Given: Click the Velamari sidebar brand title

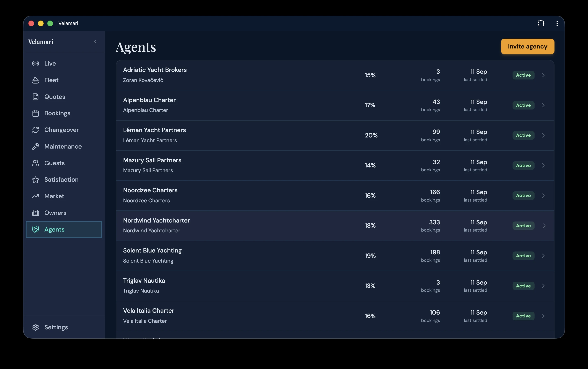Looking at the screenshot, I should (x=41, y=42).
